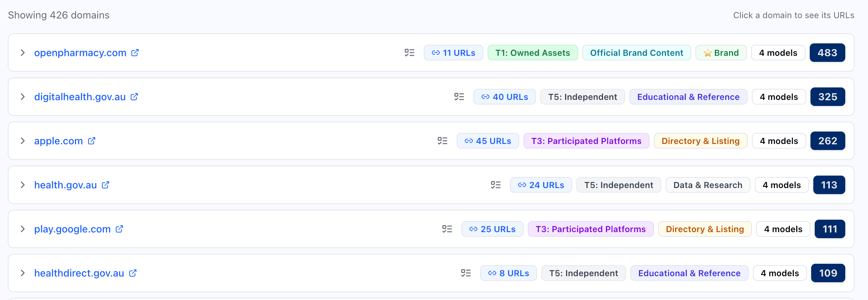
Task: Click 4 models badge in openpharmacy.com row
Action: pyautogui.click(x=778, y=53)
